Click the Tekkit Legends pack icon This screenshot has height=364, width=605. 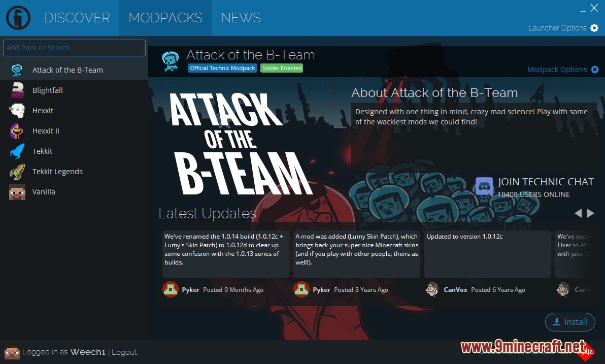17,172
